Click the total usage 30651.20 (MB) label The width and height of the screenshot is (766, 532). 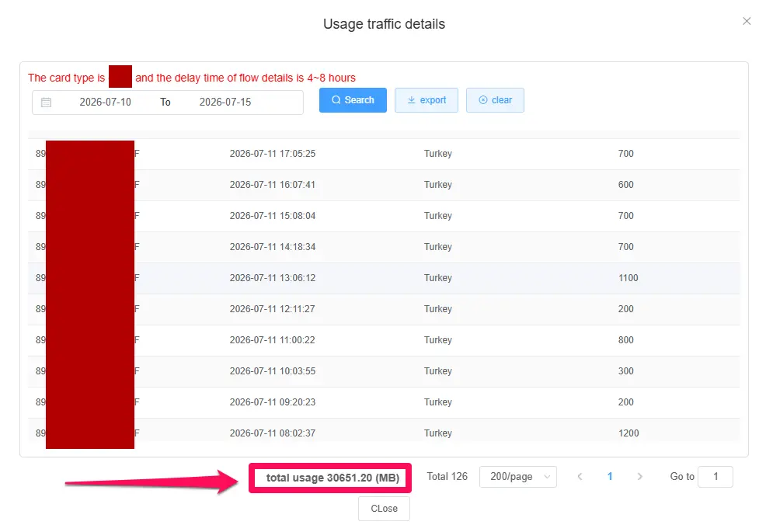click(333, 478)
